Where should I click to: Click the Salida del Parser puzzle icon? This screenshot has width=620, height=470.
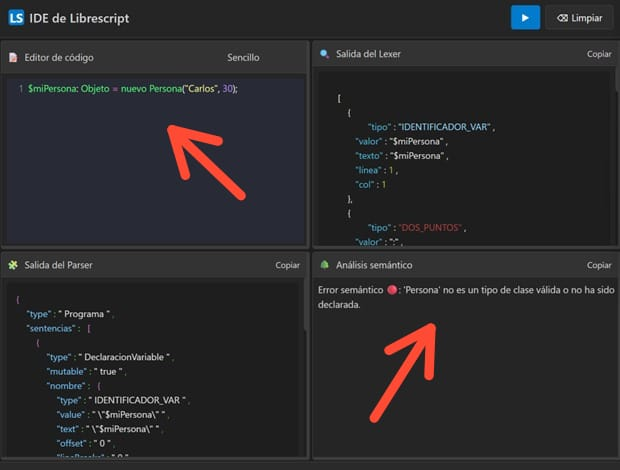point(13,265)
